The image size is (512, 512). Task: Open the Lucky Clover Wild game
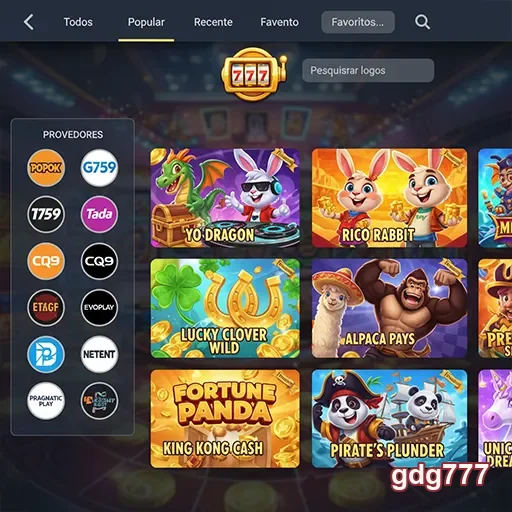pos(225,308)
